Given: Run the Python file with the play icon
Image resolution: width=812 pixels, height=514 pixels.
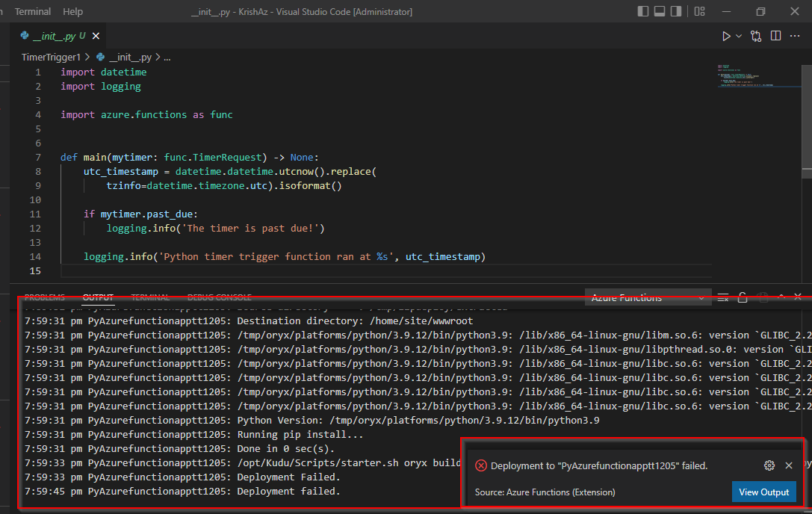Looking at the screenshot, I should point(726,37).
